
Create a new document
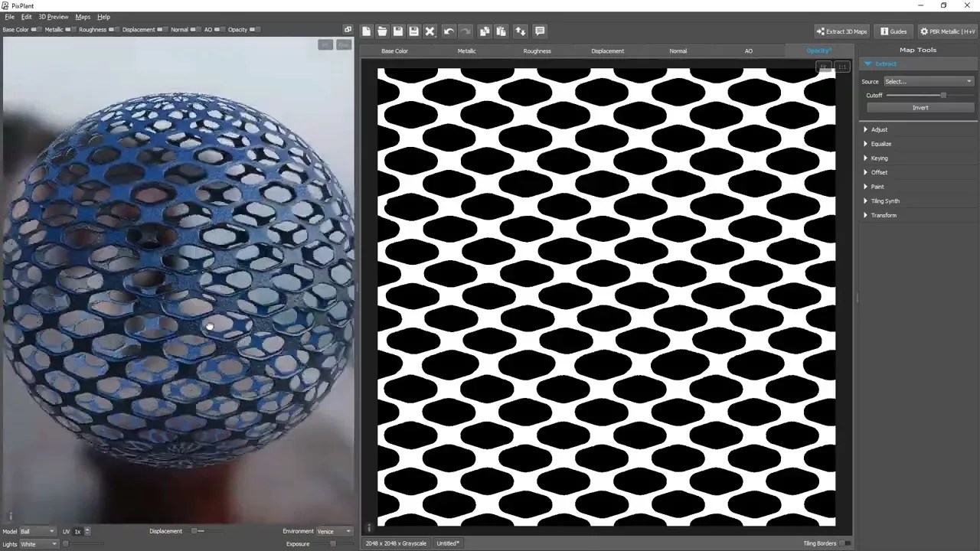click(367, 31)
